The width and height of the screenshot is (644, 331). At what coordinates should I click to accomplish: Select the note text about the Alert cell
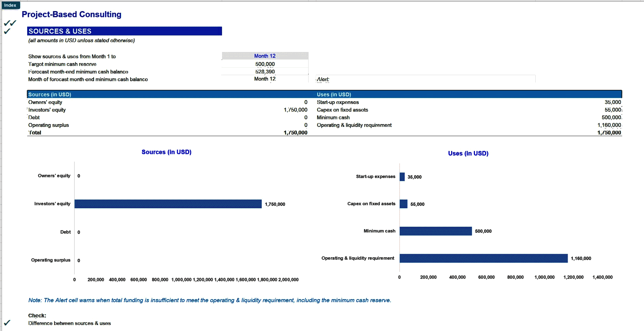(209, 300)
